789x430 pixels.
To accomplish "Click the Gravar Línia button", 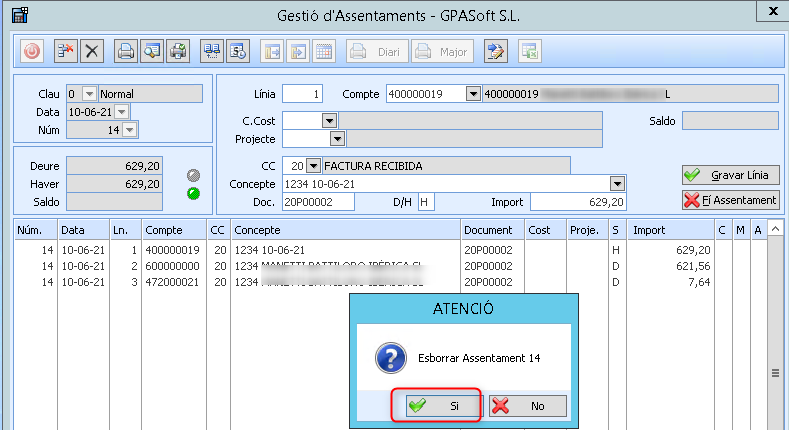I will click(x=729, y=175).
